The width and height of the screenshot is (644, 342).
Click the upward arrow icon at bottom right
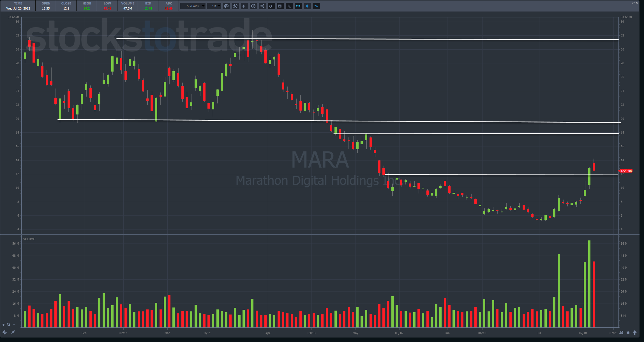[635, 333]
